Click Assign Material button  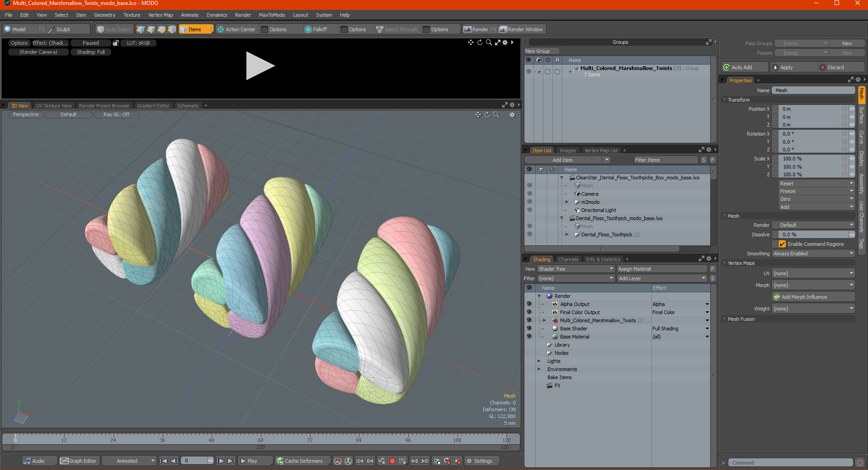pyautogui.click(x=662, y=269)
